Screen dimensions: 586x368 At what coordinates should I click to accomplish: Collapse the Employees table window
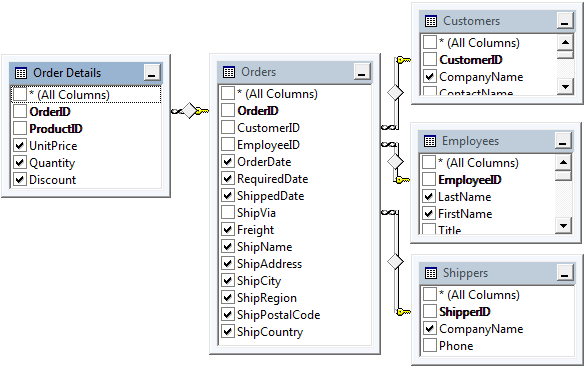pos(563,141)
